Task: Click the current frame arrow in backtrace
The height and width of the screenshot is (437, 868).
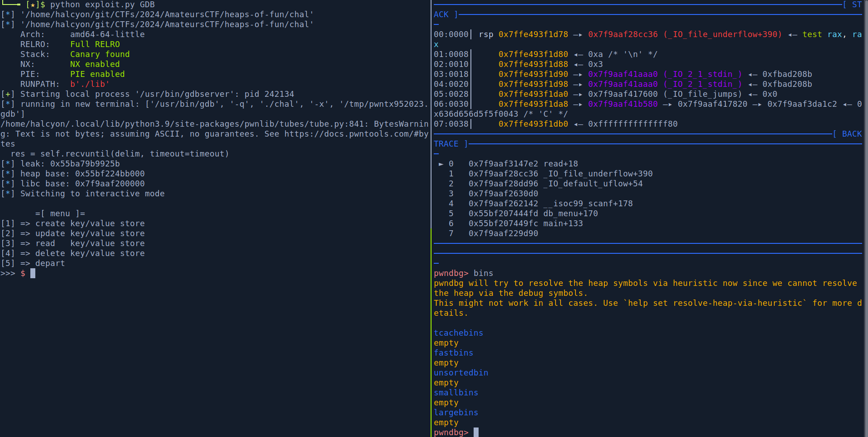Action: [441, 164]
